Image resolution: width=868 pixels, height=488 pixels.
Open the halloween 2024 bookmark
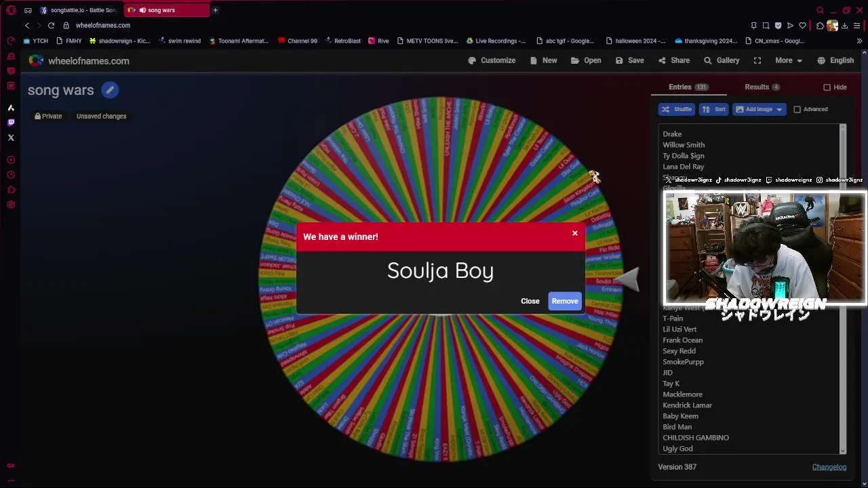tap(635, 41)
